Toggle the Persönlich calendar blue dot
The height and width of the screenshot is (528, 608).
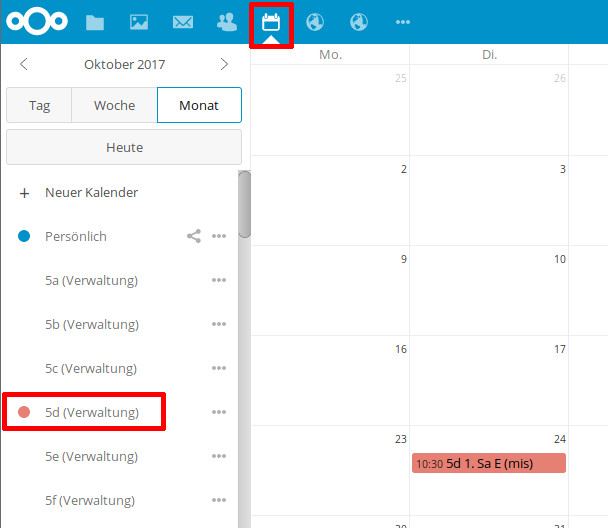pyautogui.click(x=24, y=236)
